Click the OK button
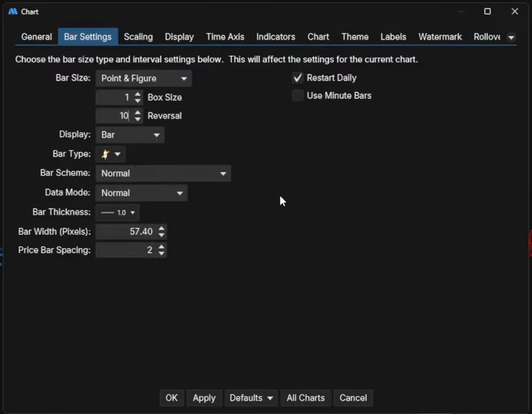 [172, 398]
